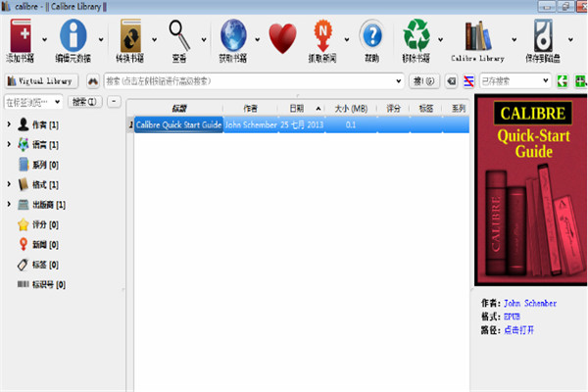Select the Rating (评分) [0] category

(x=38, y=224)
